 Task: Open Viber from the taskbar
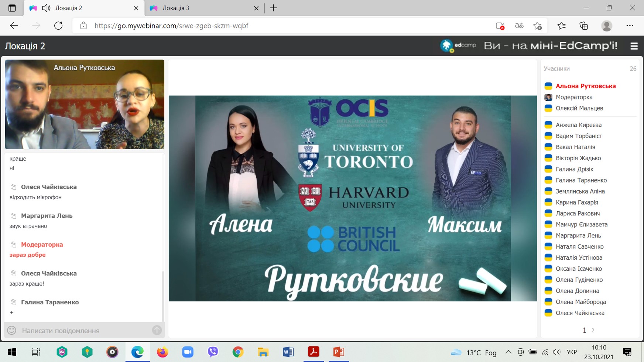213,352
